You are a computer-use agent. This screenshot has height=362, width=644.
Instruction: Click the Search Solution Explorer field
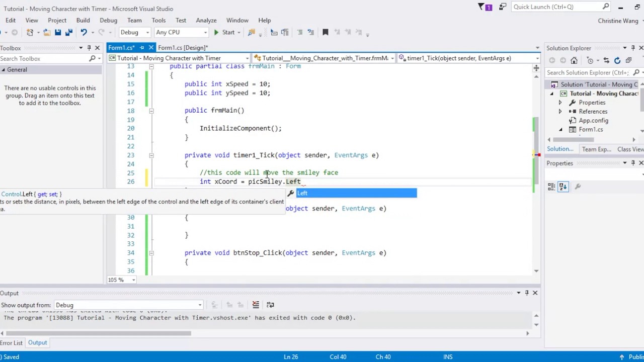pos(587,72)
